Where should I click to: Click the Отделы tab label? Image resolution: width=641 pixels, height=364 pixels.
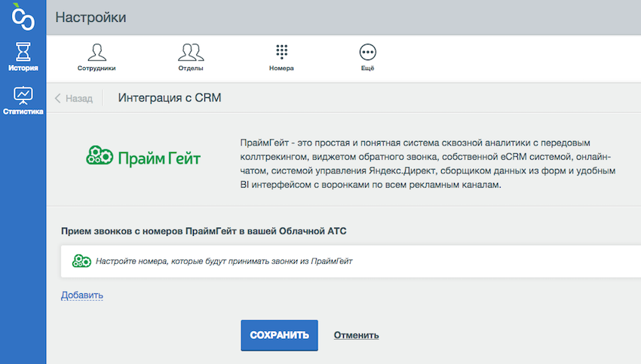tap(191, 69)
